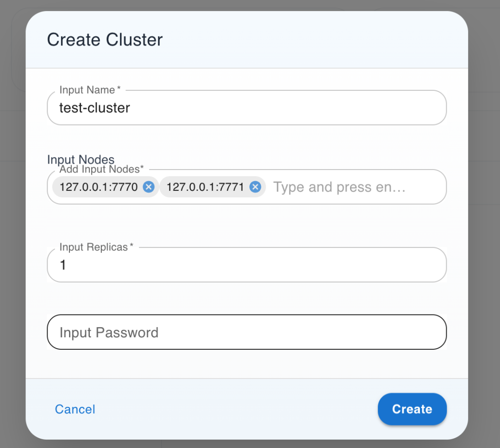Click blank dialog area below password field
The height and width of the screenshot is (448, 500).
point(247,364)
